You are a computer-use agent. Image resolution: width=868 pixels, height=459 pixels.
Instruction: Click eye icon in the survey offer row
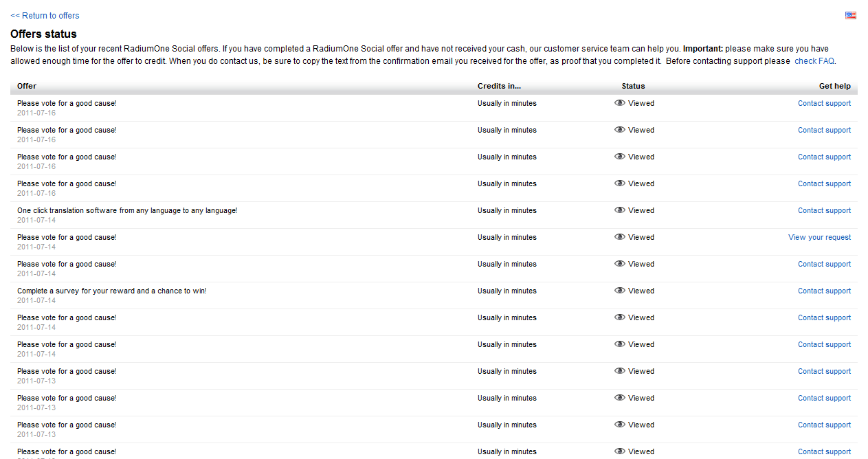point(619,291)
